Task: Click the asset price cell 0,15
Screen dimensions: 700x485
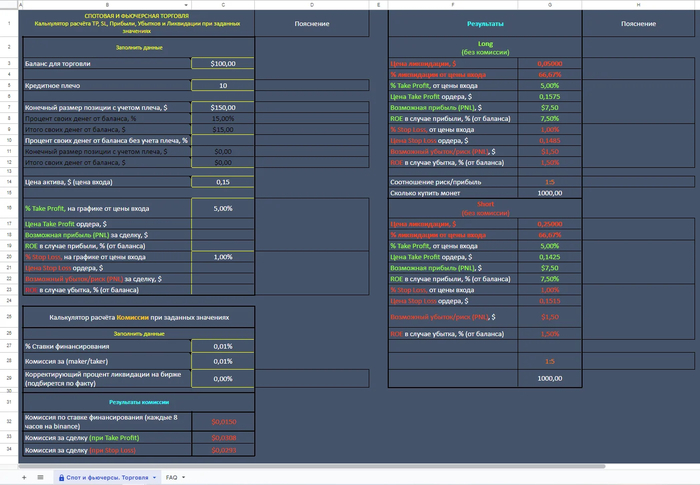Action: 223,182
